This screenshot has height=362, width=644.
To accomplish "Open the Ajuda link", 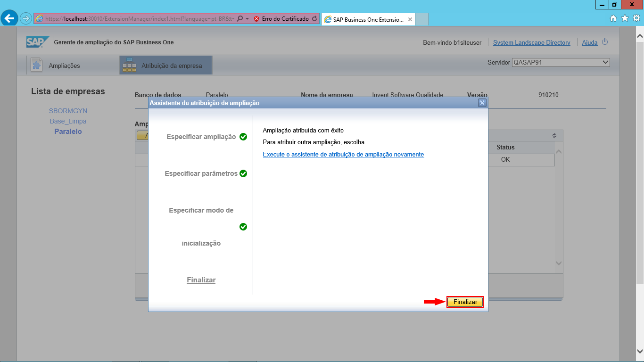I will coord(590,42).
